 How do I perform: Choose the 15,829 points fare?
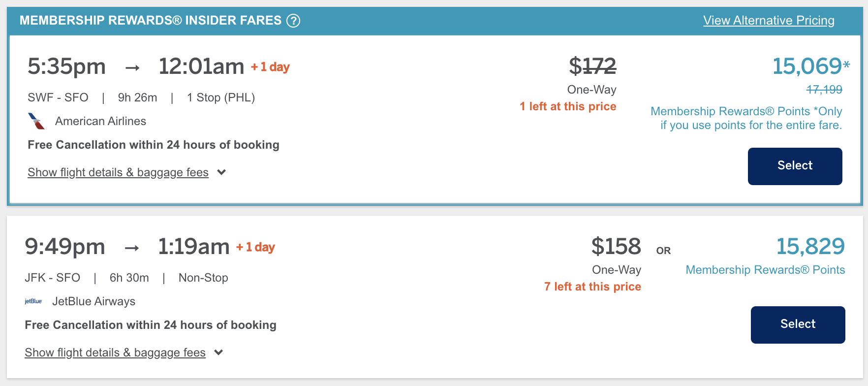[810, 246]
